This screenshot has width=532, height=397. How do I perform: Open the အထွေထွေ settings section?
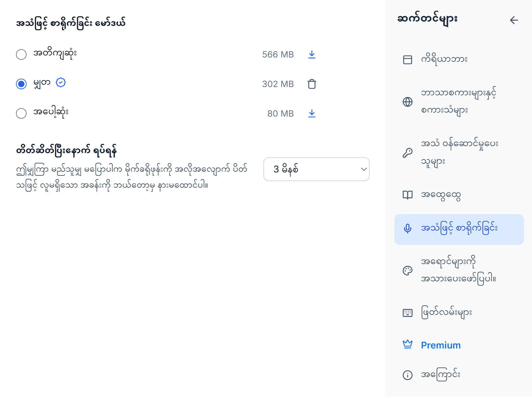459,195
